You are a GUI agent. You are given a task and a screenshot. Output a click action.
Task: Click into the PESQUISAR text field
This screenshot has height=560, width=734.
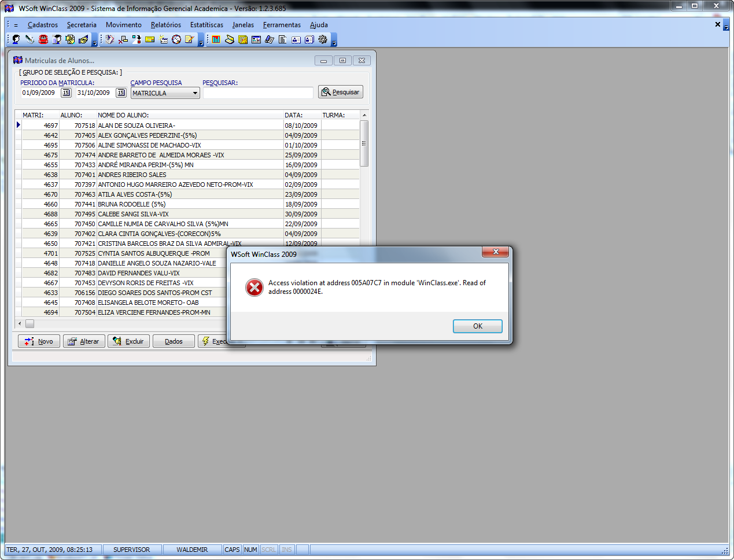(x=258, y=93)
